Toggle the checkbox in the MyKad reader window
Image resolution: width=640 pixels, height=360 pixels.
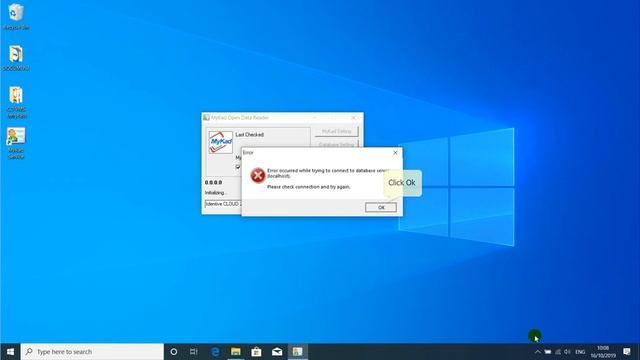pos(238,167)
